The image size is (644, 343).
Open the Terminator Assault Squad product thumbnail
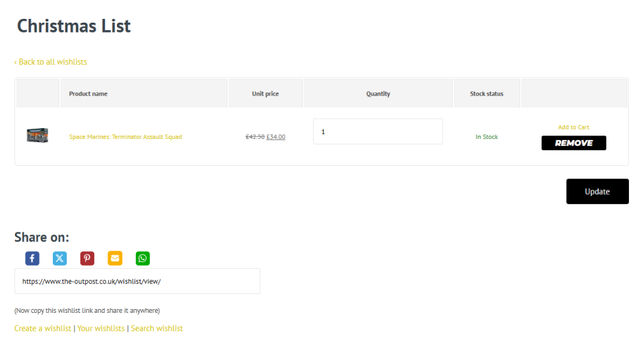pos(37,136)
